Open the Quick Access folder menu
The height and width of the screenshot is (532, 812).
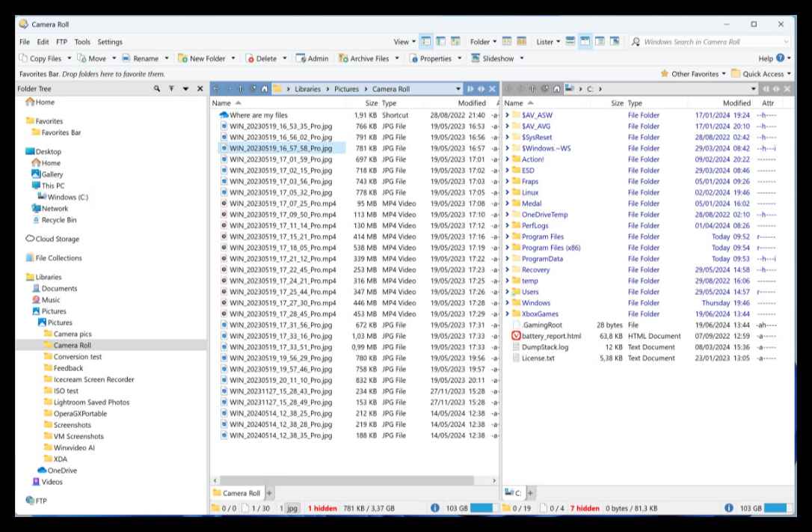(x=760, y=74)
